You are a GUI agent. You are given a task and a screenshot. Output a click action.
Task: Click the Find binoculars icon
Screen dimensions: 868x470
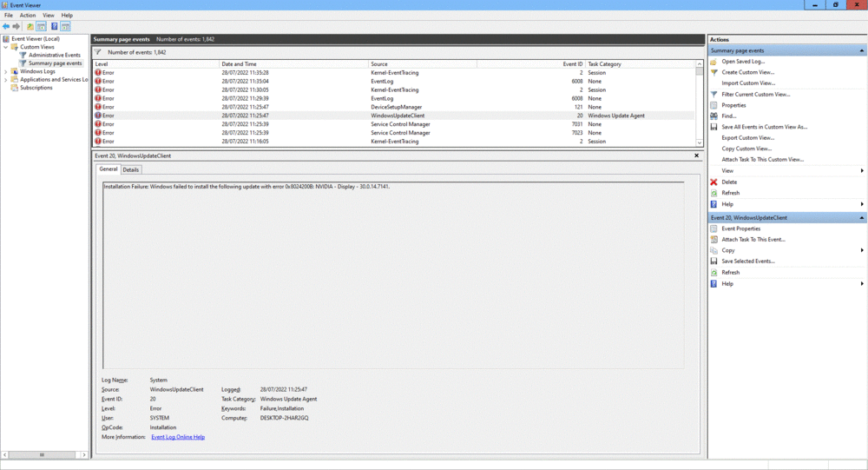[x=714, y=116]
